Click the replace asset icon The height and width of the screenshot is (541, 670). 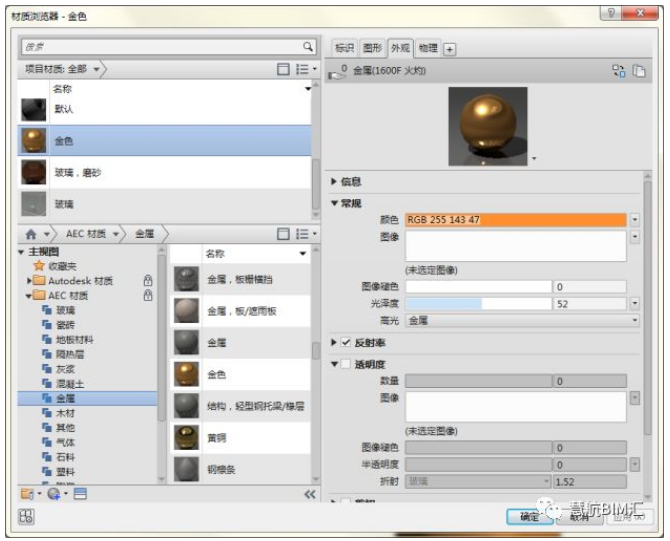(618, 71)
